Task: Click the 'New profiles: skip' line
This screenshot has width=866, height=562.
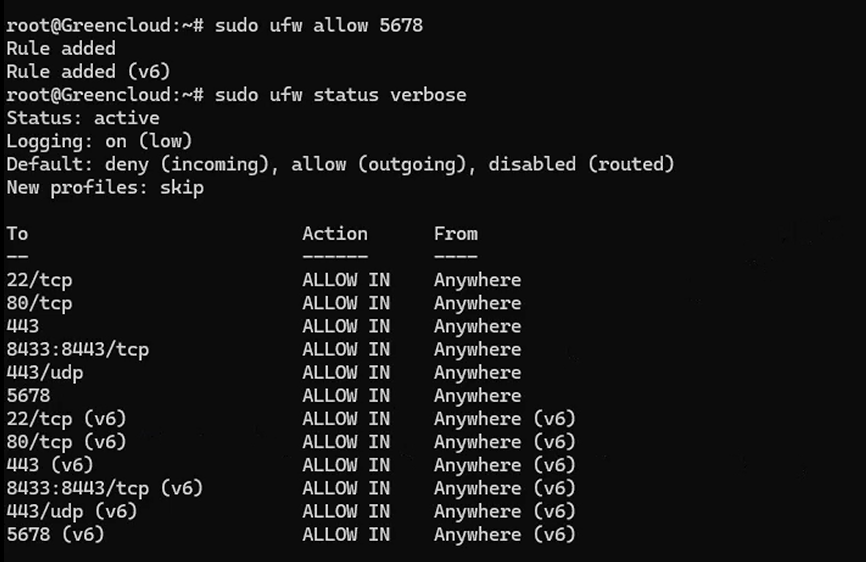Action: click(105, 188)
